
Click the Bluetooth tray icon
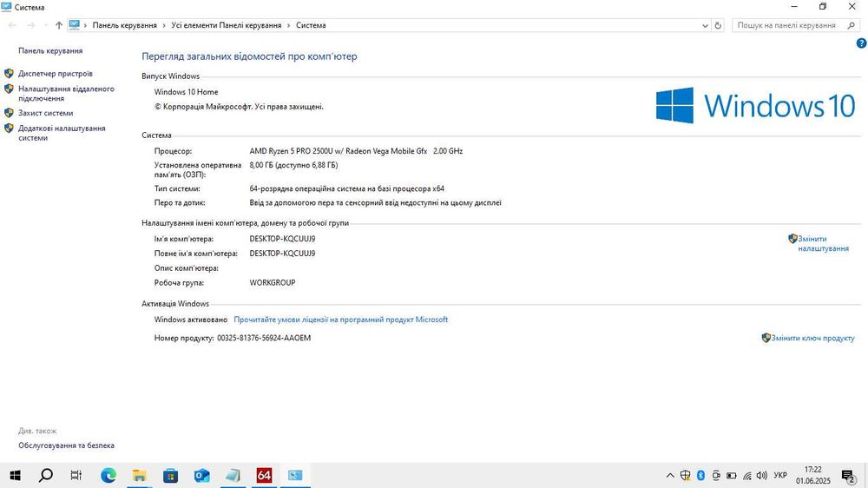[x=700, y=475]
